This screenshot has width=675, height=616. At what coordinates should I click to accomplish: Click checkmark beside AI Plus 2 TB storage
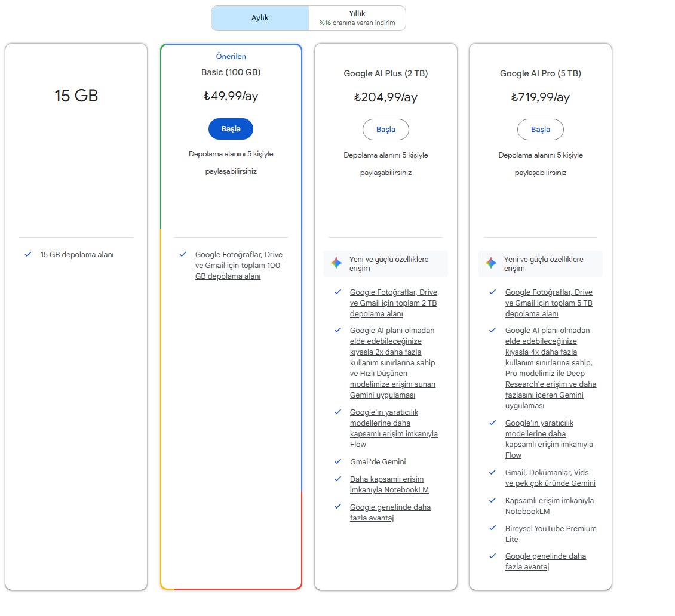[338, 292]
